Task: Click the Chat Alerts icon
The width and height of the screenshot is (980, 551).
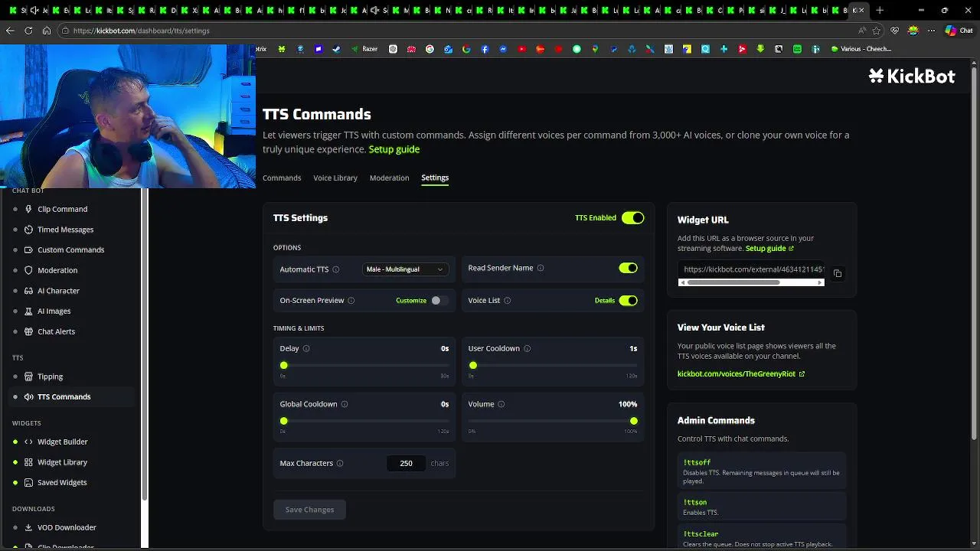Action: pyautogui.click(x=28, y=331)
